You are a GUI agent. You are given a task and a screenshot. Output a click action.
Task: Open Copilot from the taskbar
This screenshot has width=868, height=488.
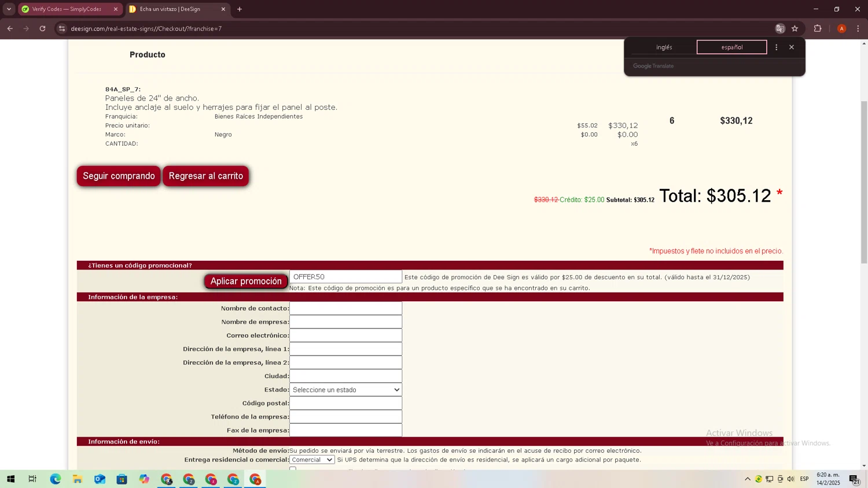(x=144, y=479)
